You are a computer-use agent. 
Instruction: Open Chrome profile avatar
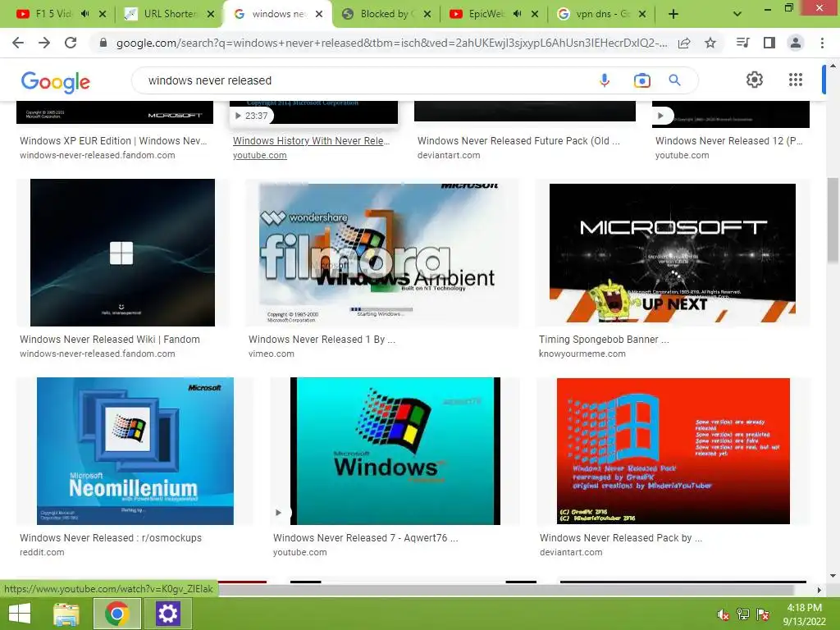796,43
